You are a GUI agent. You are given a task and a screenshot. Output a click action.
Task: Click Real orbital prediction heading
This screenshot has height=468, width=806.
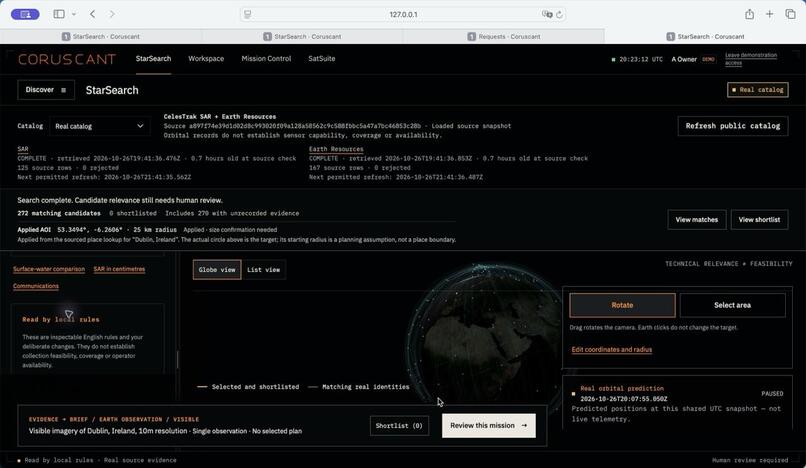[622, 388]
